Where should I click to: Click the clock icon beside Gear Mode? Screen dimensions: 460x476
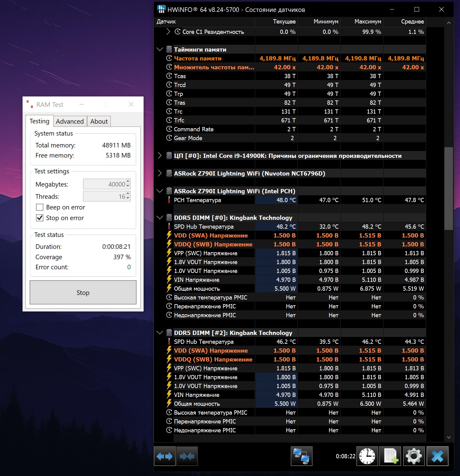(169, 138)
